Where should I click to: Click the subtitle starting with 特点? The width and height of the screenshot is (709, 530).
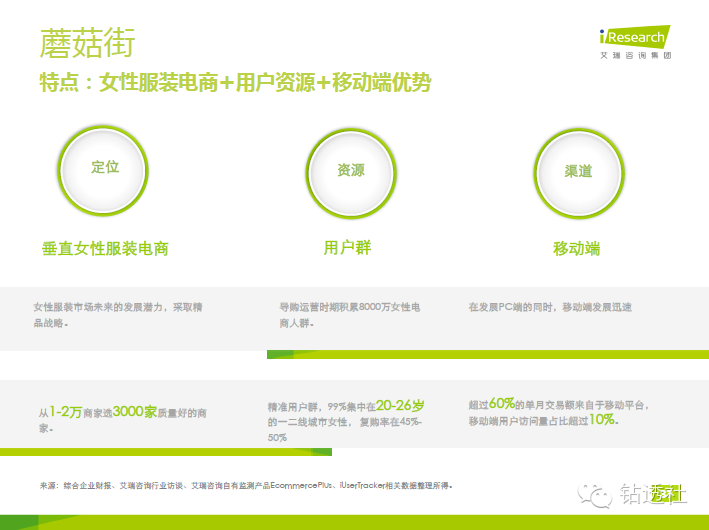coord(235,82)
